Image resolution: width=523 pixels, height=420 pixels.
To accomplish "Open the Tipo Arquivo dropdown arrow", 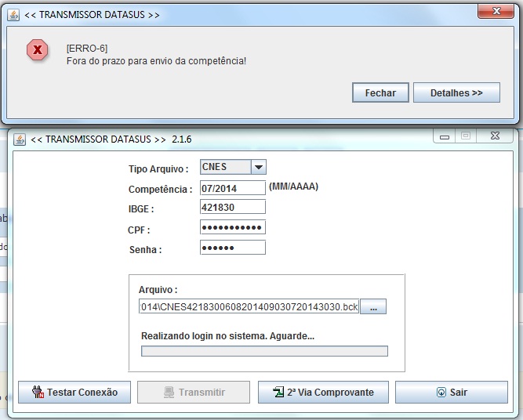I will pos(259,167).
